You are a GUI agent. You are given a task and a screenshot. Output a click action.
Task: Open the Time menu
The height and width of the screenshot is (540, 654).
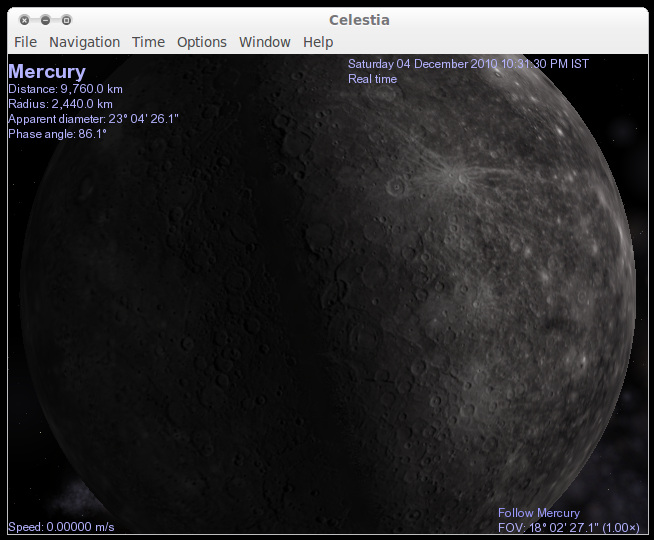coord(148,42)
